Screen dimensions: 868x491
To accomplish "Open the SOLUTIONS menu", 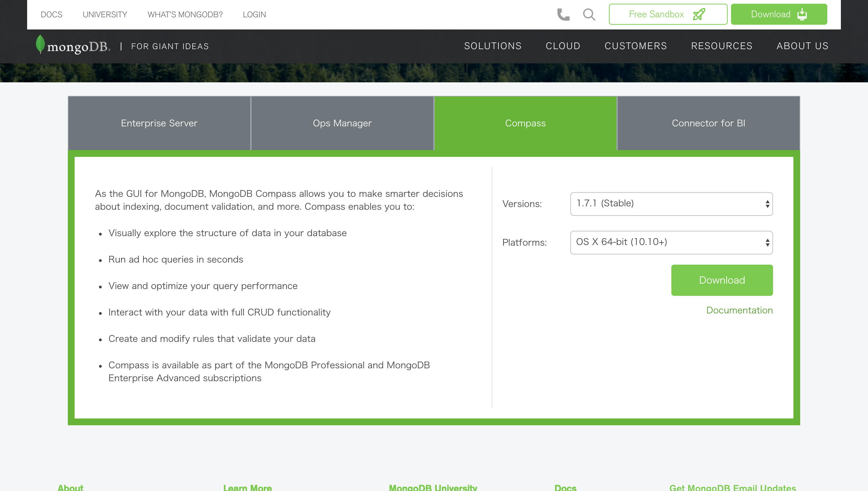I will (x=493, y=46).
